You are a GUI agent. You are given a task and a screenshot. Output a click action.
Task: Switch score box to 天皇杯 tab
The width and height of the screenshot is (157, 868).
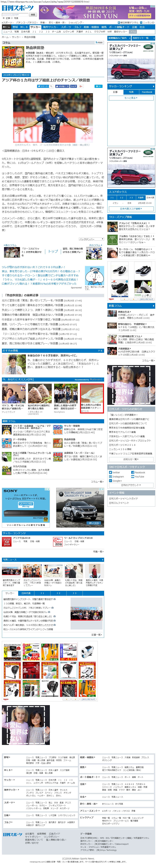[141, 197]
